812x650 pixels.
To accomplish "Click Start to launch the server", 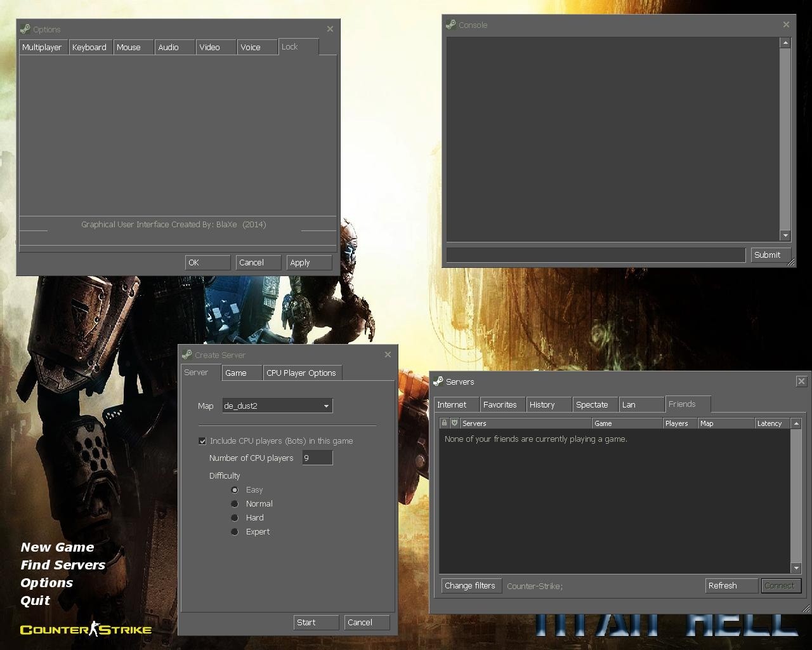I will [315, 622].
